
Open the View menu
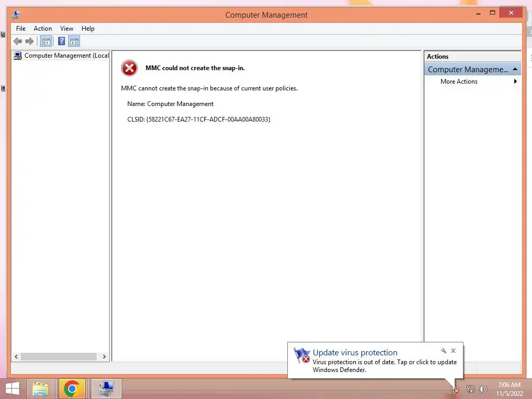(x=66, y=29)
